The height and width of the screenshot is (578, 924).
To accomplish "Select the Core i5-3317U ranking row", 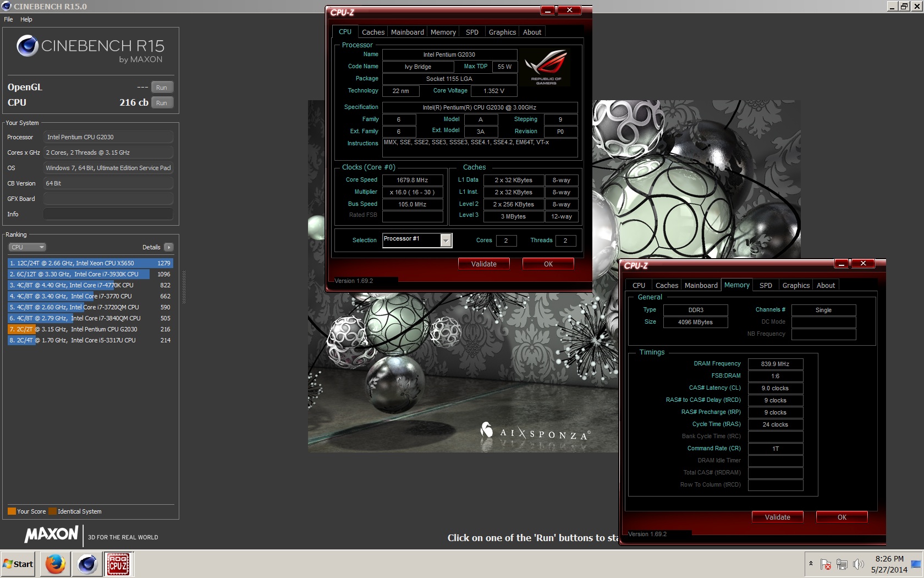I will tap(90, 340).
